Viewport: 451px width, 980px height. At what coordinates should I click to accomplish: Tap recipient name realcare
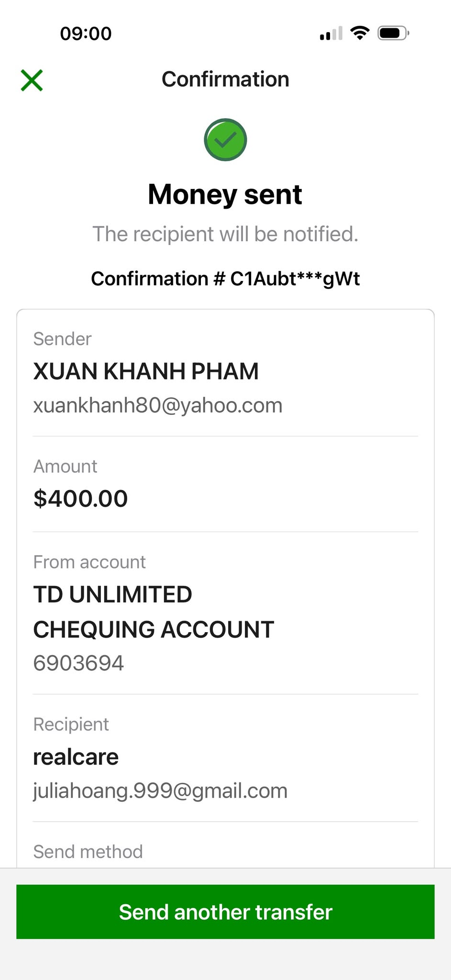click(76, 757)
